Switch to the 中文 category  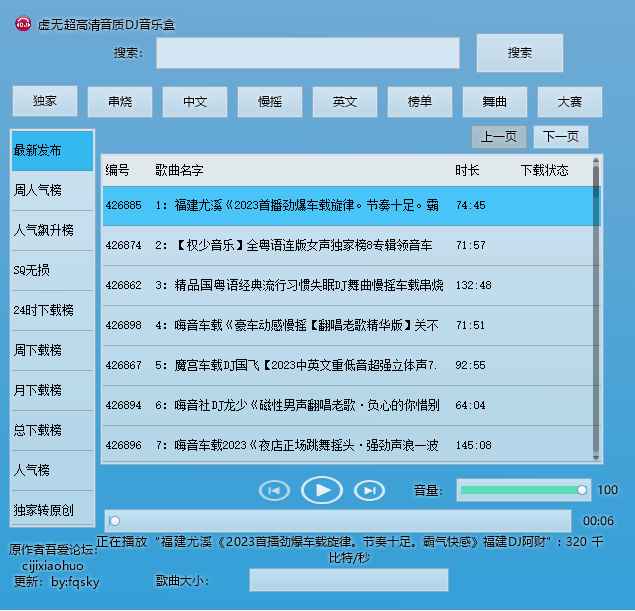[x=195, y=102]
